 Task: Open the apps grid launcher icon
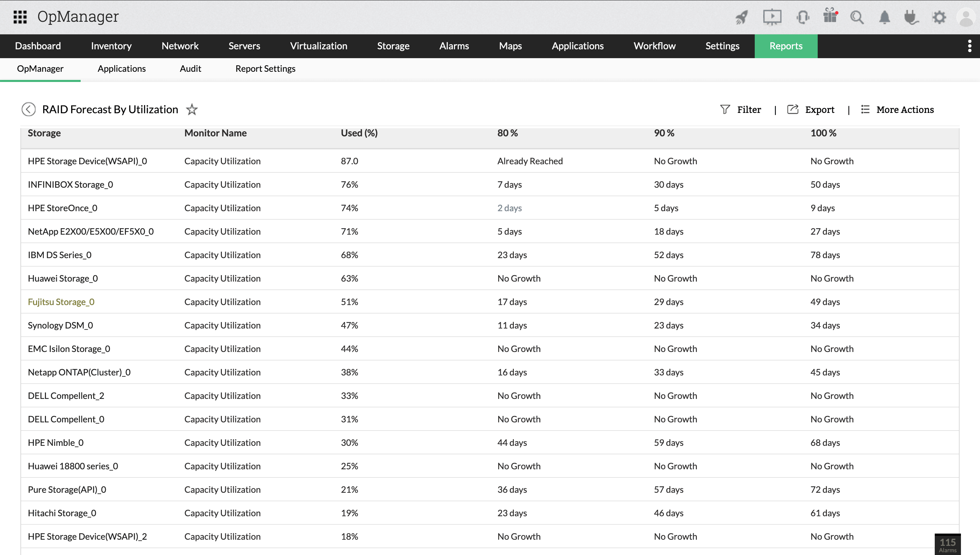pyautogui.click(x=20, y=17)
